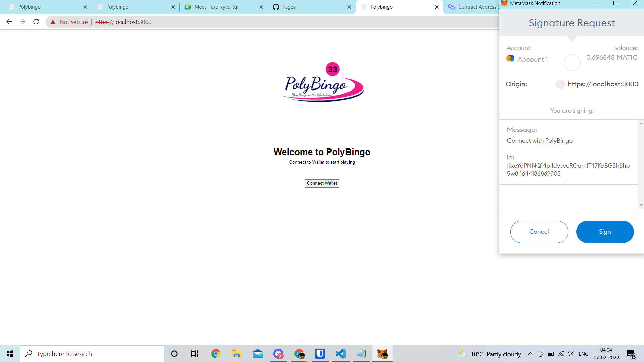The image size is (644, 362).
Task: Click Cancel in MetaMask signature request
Action: tap(539, 232)
